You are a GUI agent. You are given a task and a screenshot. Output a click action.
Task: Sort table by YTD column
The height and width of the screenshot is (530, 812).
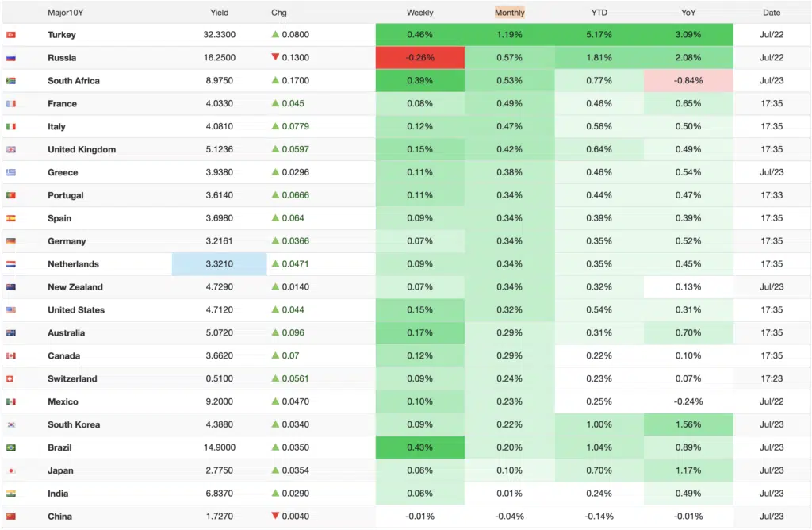pos(599,13)
